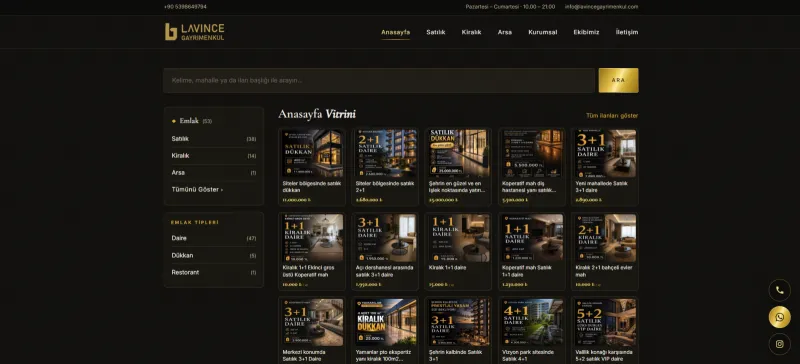
Task: Click the Anasayfa Vitrini heading
Action: 317,114
